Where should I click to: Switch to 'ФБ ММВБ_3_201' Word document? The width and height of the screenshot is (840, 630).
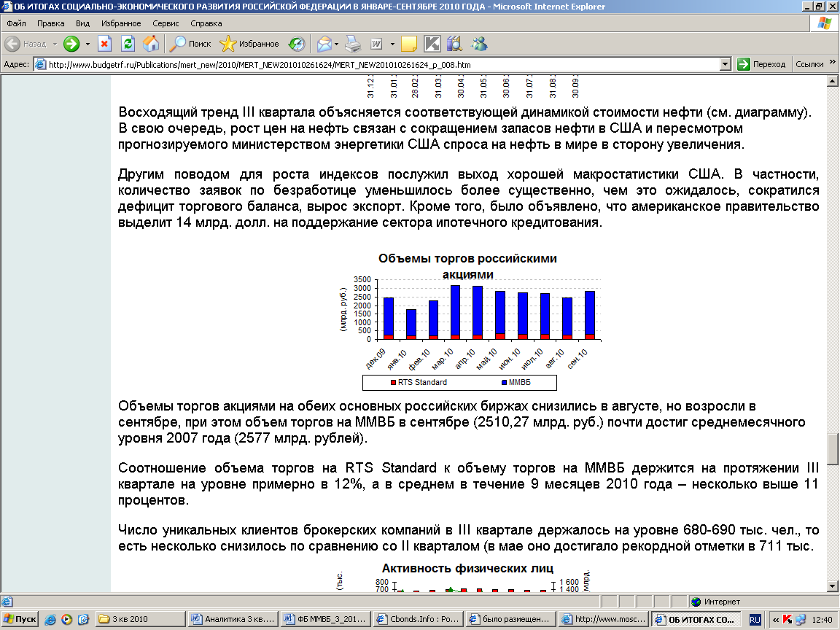coord(326,619)
